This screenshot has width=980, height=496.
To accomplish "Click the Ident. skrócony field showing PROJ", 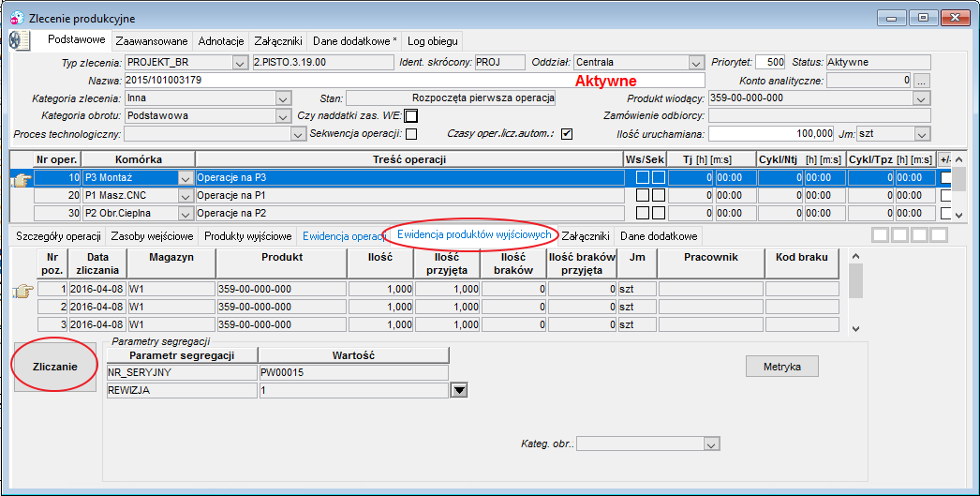I will click(499, 63).
